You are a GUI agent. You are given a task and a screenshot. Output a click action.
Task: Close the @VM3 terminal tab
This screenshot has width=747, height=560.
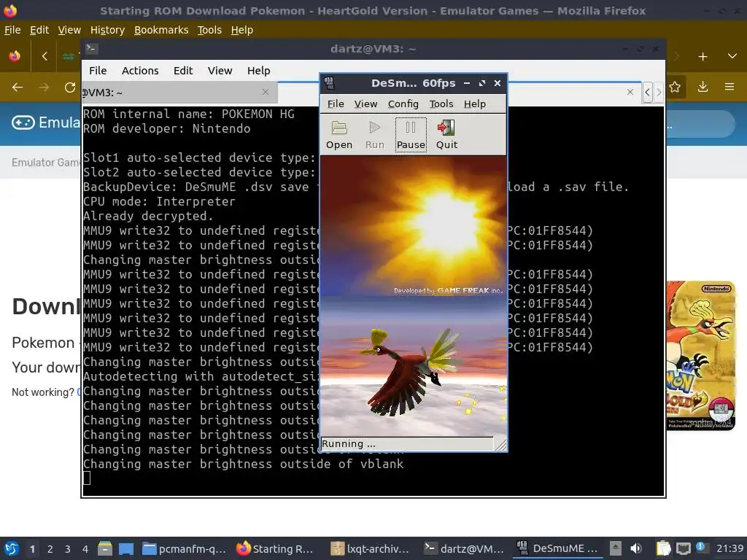266,92
